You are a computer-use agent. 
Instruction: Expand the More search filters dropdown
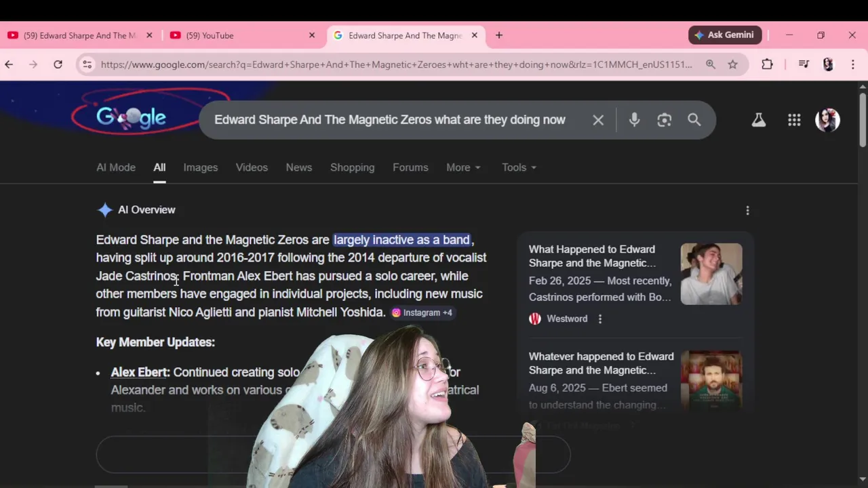pos(464,167)
